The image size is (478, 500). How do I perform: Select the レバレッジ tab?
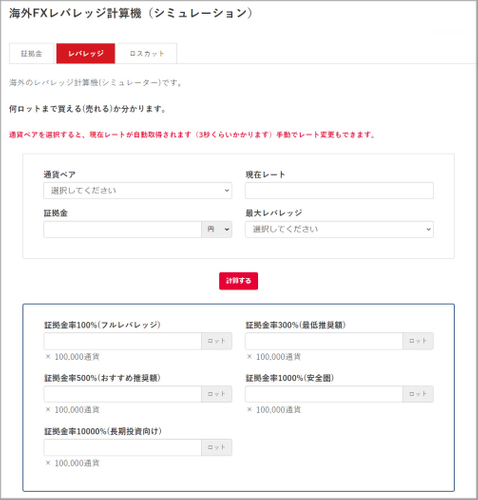tap(86, 53)
